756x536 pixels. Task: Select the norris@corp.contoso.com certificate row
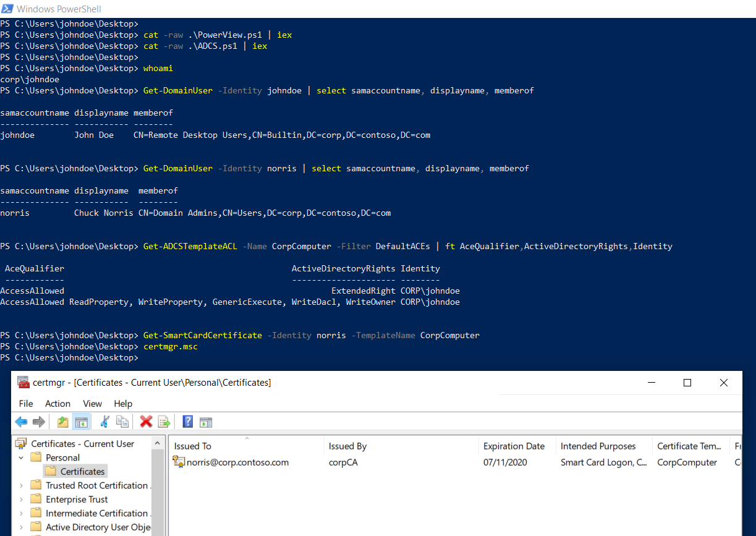pos(456,462)
